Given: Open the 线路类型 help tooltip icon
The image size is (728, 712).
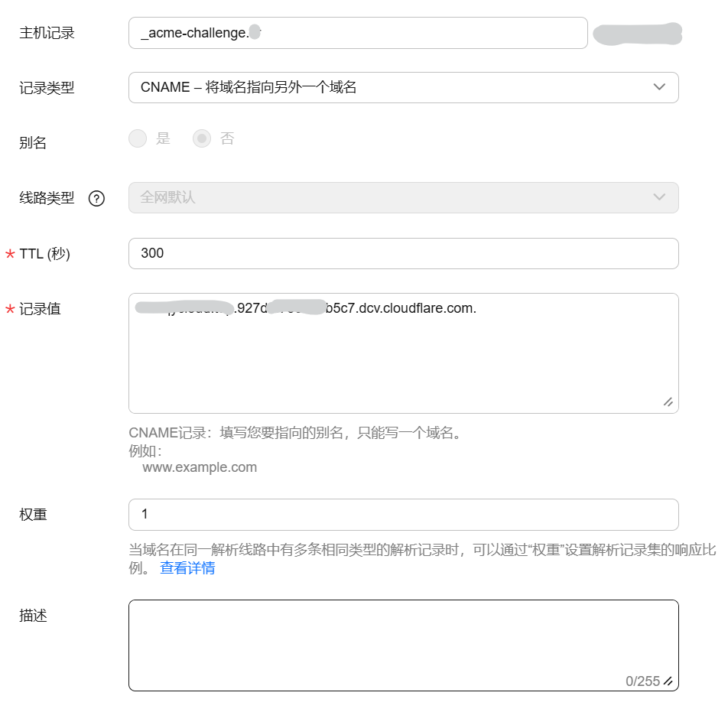Looking at the screenshot, I should [x=95, y=198].
